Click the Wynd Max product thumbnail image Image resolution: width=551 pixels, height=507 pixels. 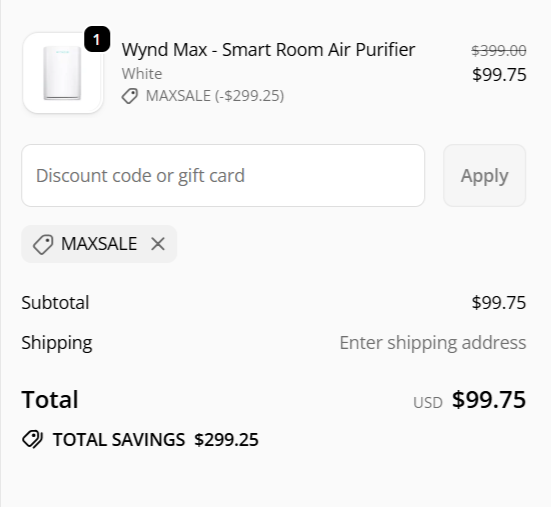coord(63,73)
